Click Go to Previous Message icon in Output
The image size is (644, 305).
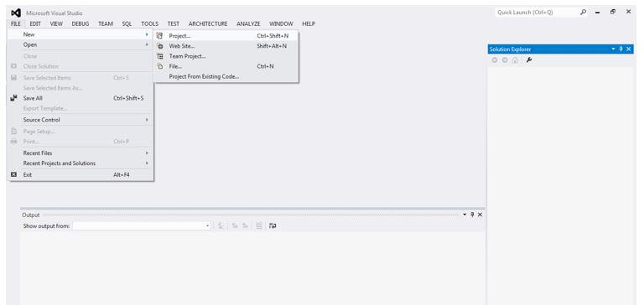click(235, 225)
